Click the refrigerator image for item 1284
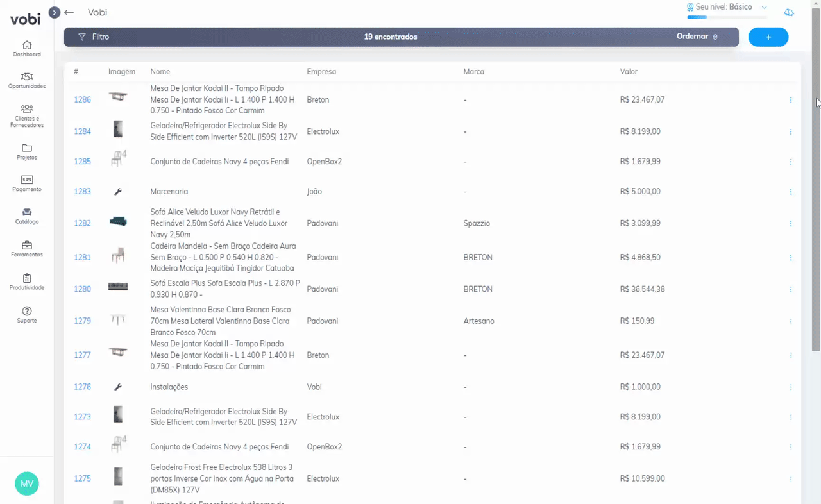Screen dimensions: 821x504 [x=118, y=129]
